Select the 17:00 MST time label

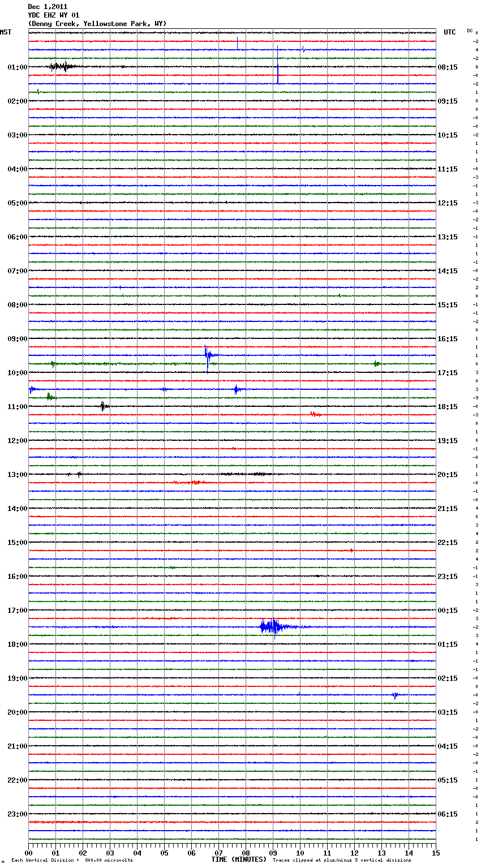pos(18,611)
